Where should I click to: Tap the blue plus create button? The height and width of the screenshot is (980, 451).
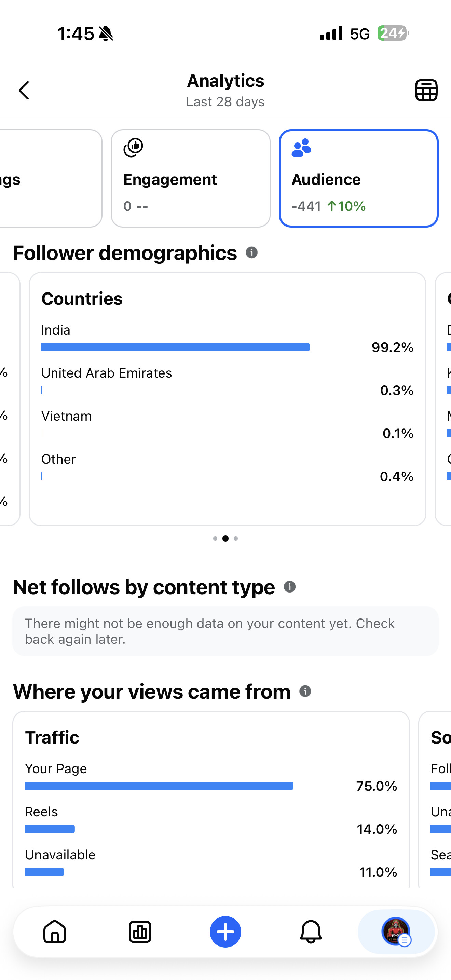225,931
